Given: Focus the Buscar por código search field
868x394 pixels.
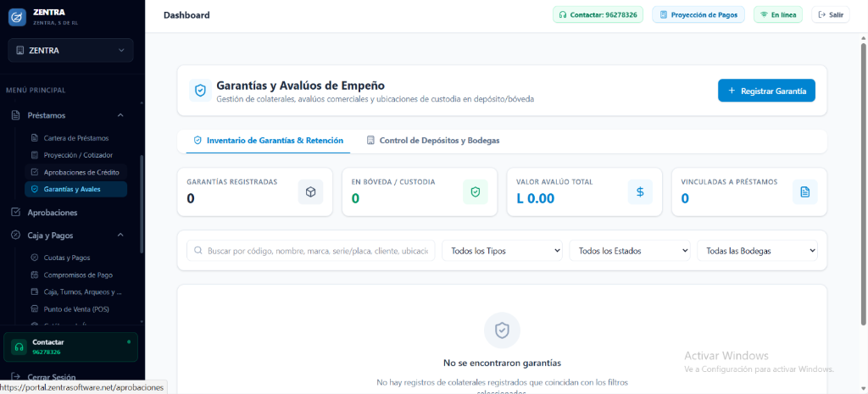Looking at the screenshot, I should click(311, 251).
